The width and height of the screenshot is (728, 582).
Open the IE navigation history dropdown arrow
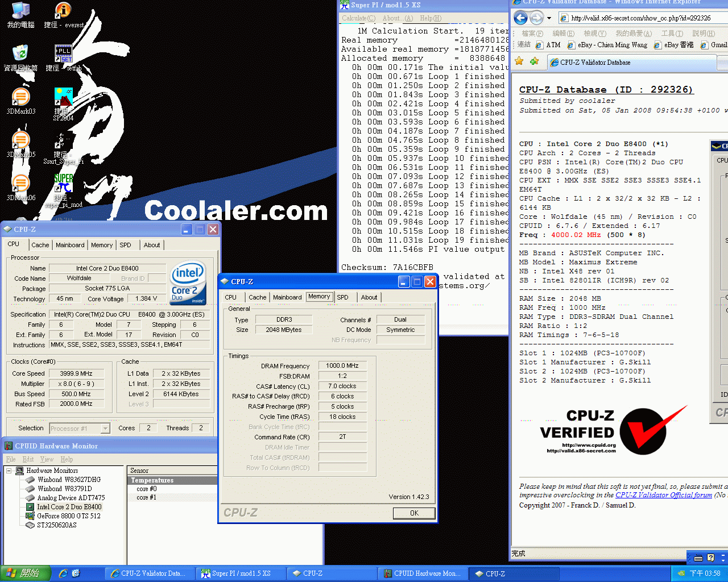pos(549,18)
